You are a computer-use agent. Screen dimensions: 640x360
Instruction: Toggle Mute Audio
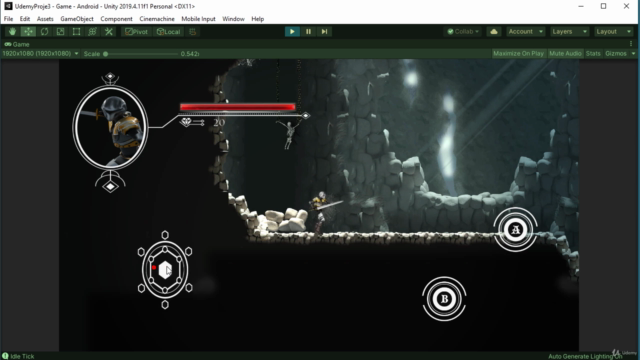click(565, 53)
